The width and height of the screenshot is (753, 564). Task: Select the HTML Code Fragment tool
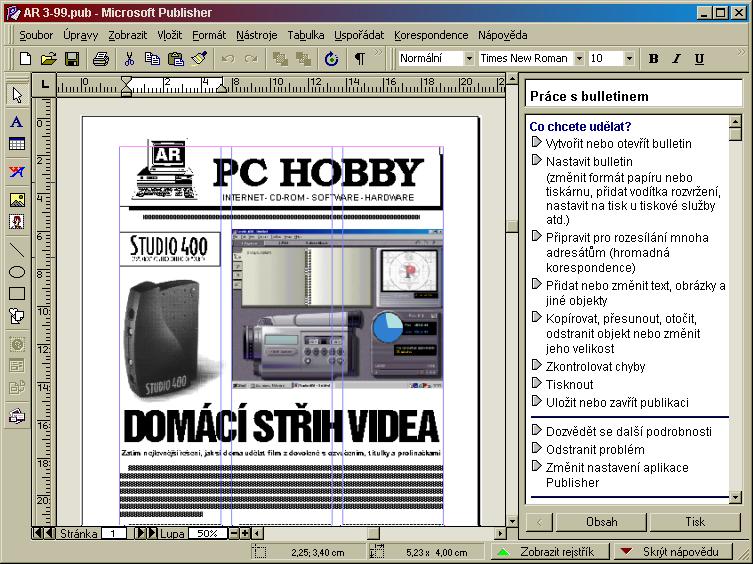(x=17, y=387)
